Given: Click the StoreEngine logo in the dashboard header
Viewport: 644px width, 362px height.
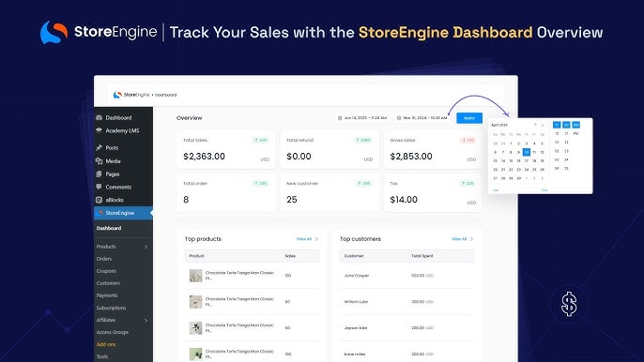Looking at the screenshot, I should 131,95.
